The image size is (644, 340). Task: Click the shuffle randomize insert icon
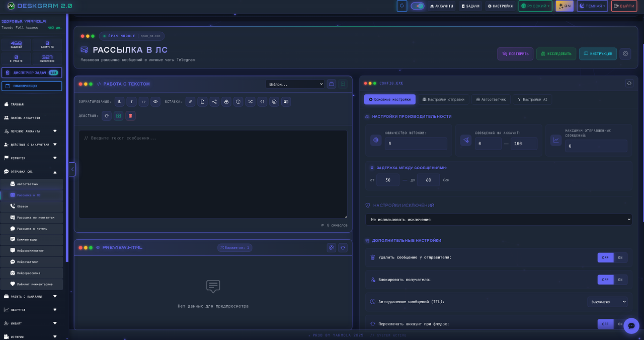coord(251,102)
